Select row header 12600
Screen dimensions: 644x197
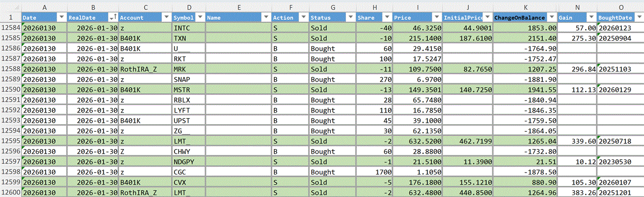click(x=10, y=193)
